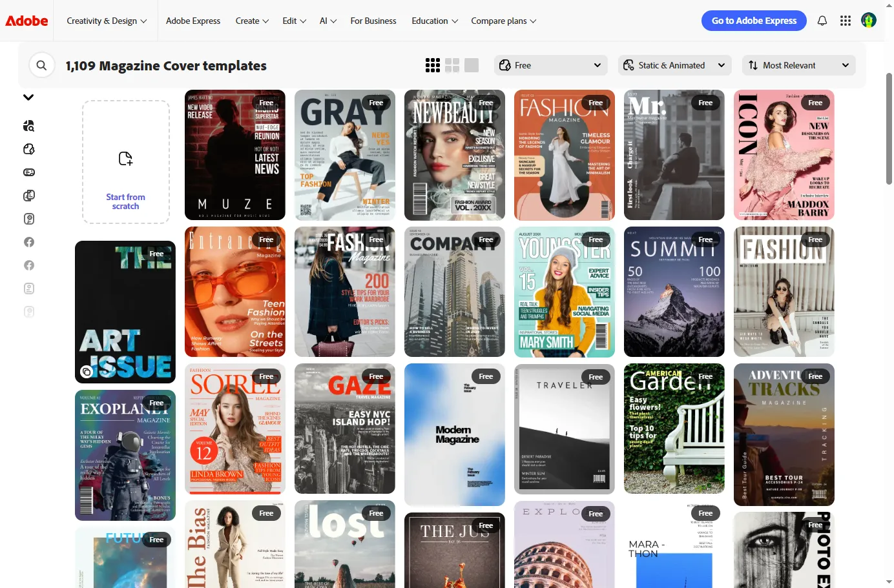Open the Compare plans menu
Viewport: 894px width, 588px height.
(503, 21)
